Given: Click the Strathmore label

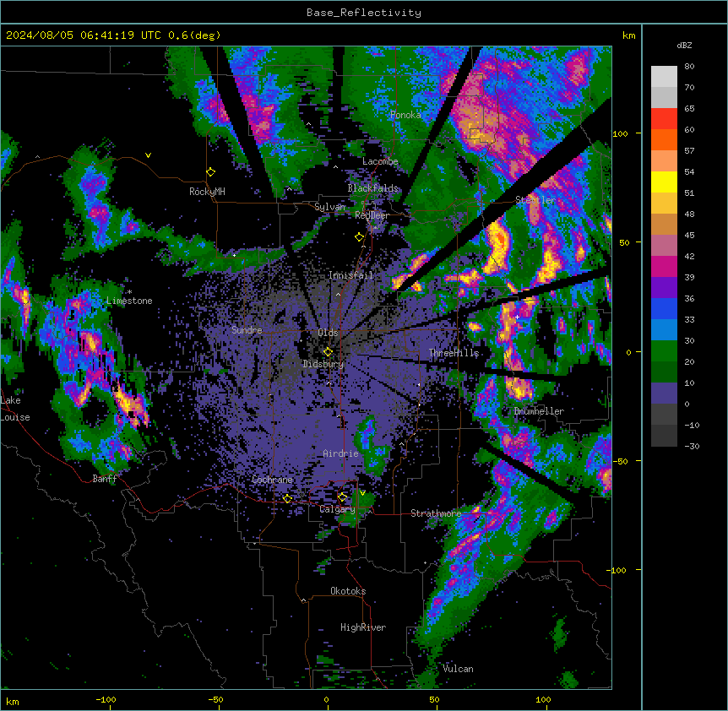Looking at the screenshot, I should pos(436,513).
